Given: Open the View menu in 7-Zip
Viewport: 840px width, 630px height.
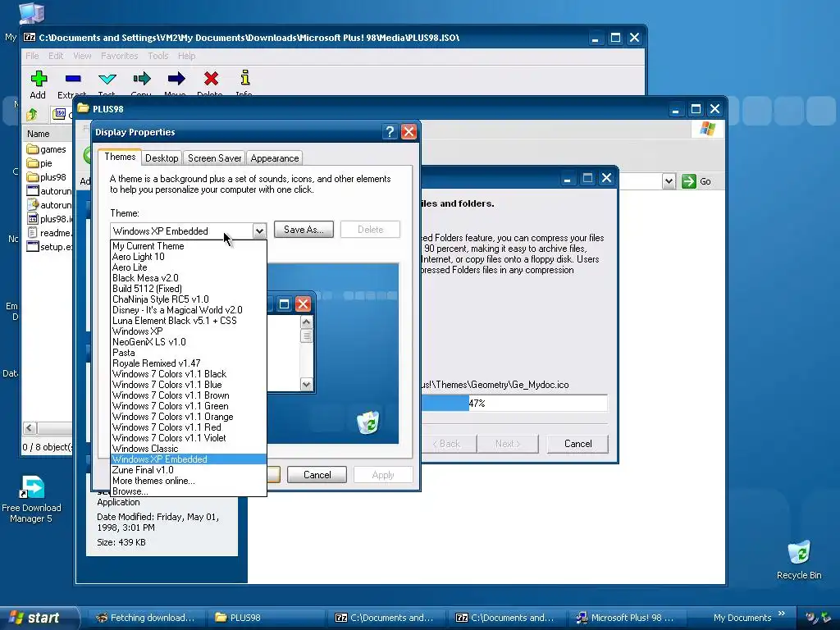Looking at the screenshot, I should pyautogui.click(x=82, y=56).
